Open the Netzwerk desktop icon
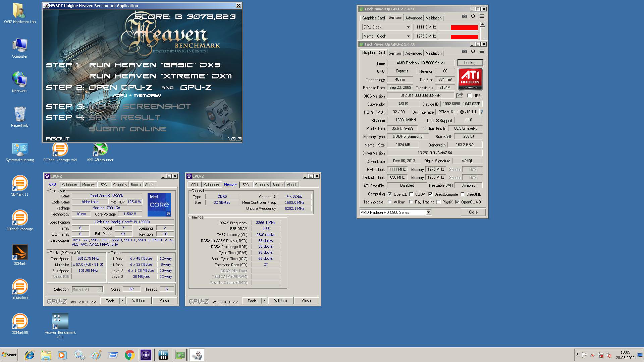This screenshot has height=362, width=644. click(19, 82)
